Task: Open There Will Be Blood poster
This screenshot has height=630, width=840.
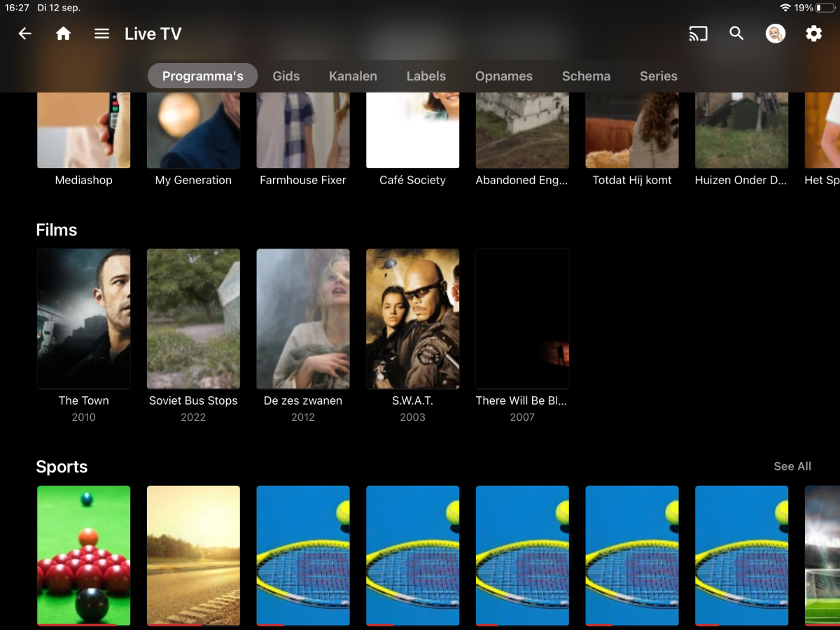Action: pos(522,318)
